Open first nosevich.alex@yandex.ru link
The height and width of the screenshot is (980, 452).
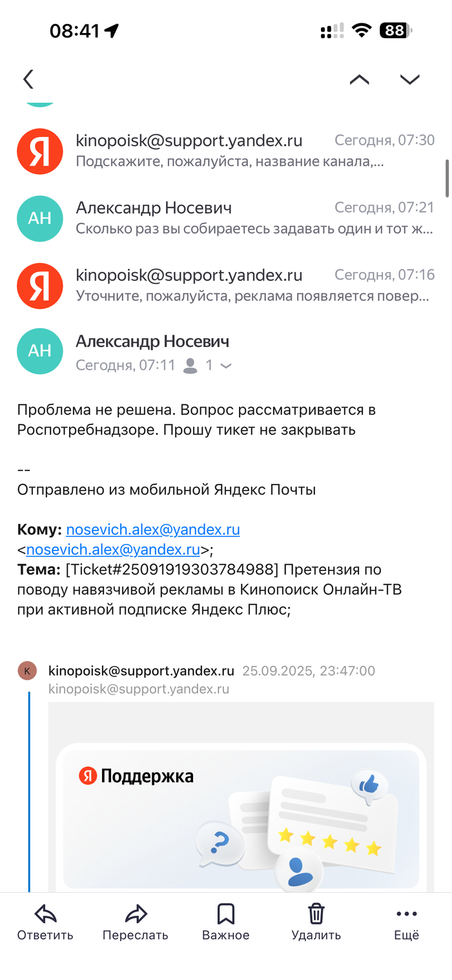[x=153, y=530]
